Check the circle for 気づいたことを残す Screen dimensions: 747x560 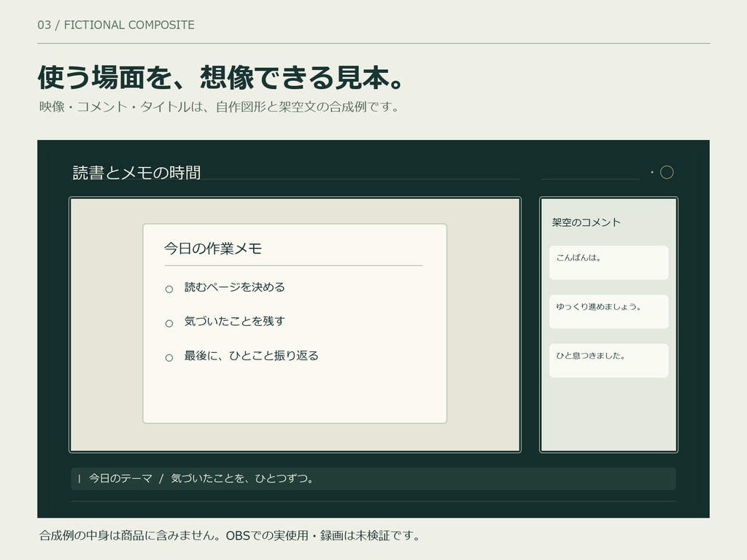pyautogui.click(x=169, y=323)
